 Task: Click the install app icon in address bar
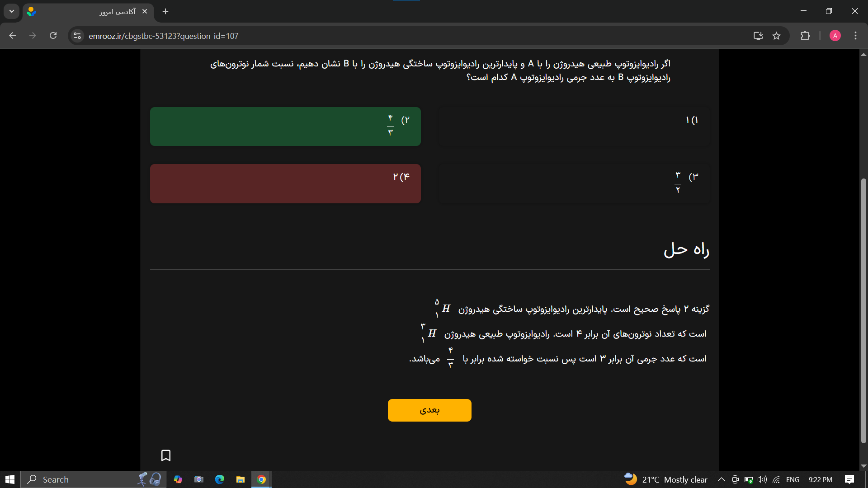point(758,36)
